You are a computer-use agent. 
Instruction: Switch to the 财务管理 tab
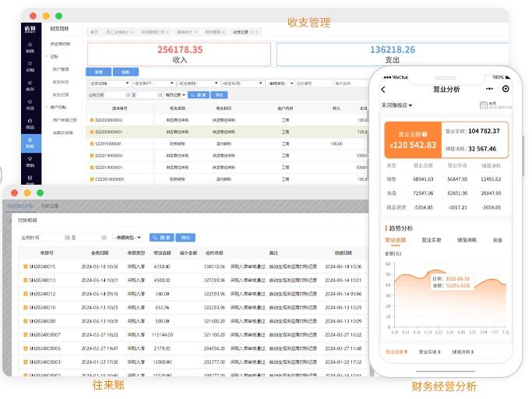click(x=214, y=32)
